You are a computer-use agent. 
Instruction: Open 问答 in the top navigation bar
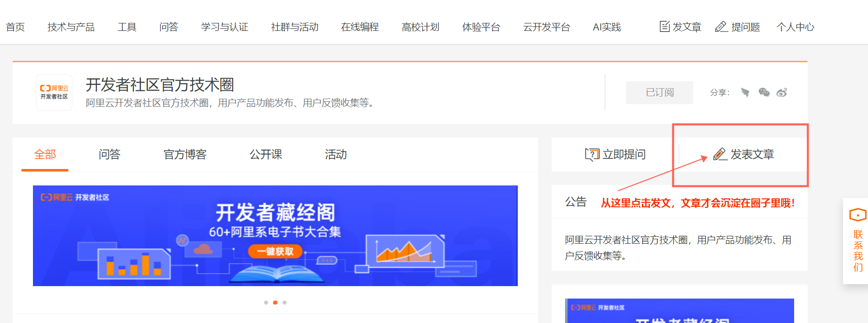coord(169,27)
